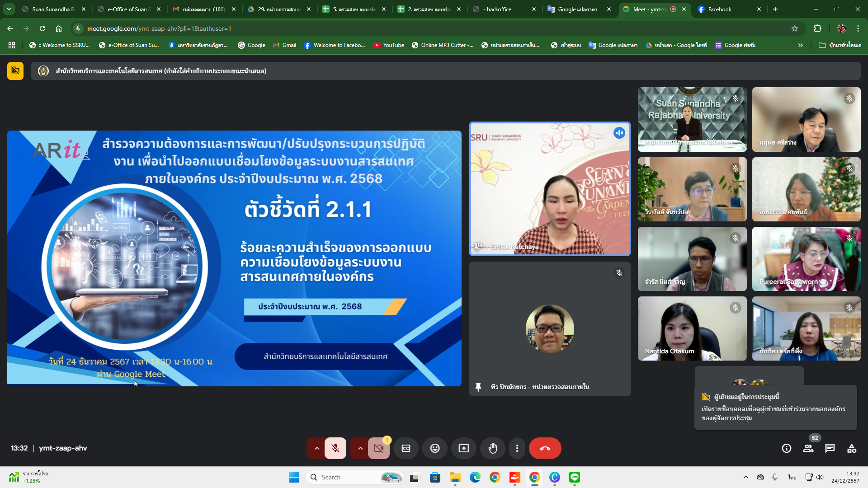Show the participants people list
868x488 pixels.
[x=808, y=448]
